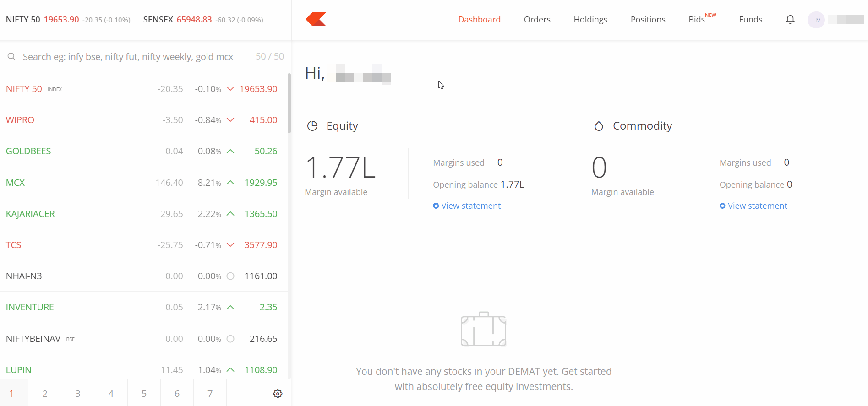Switch to marketwatch page 6
Screen dimensions: 868x406
point(177,393)
